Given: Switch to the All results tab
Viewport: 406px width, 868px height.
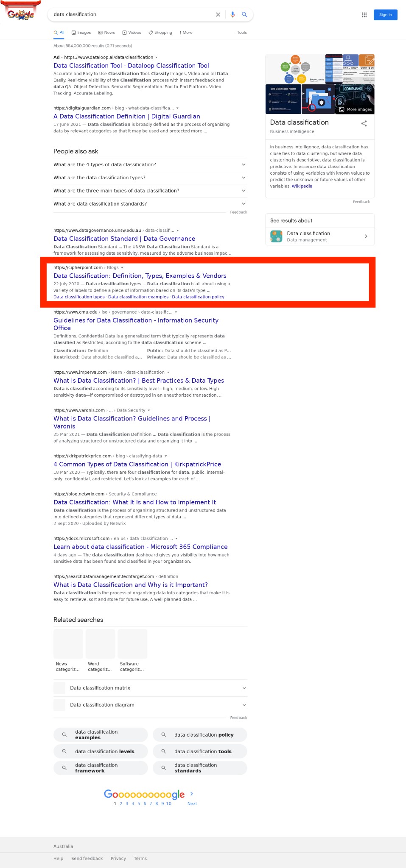Looking at the screenshot, I should (59, 33).
